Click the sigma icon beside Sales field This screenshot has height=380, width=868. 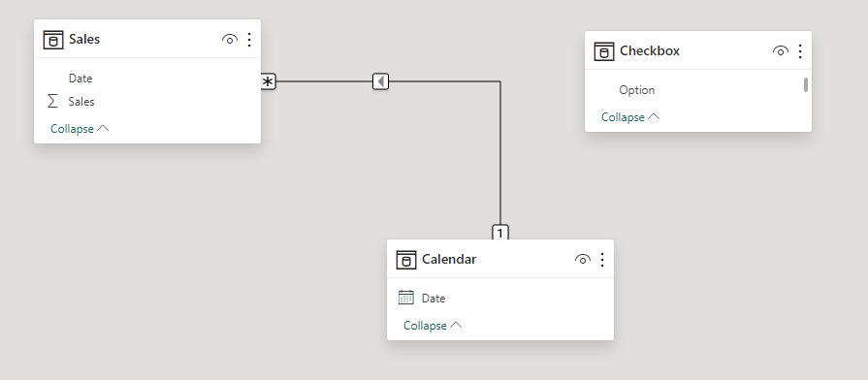[53, 101]
